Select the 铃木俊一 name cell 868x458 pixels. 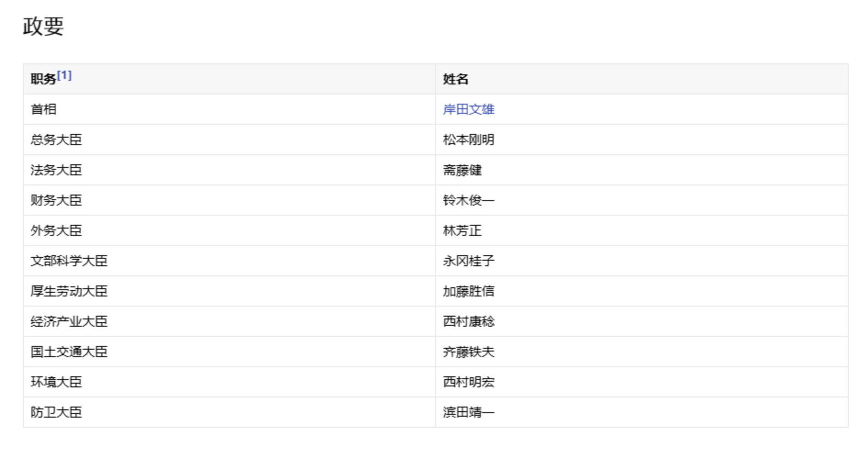(642, 200)
